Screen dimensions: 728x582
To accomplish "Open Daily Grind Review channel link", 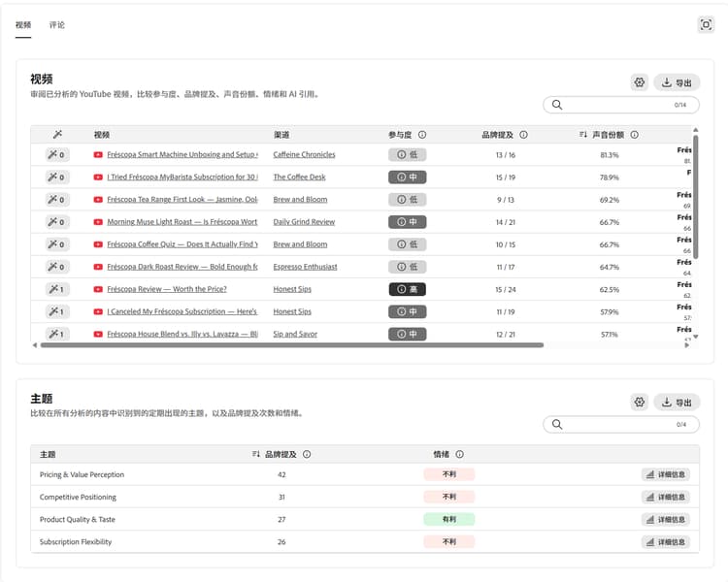I will [x=304, y=222].
